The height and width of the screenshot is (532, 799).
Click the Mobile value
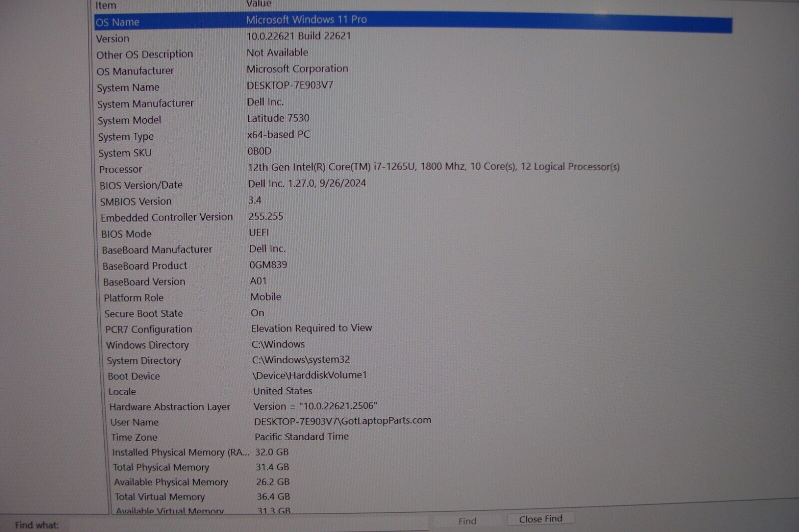(266, 297)
